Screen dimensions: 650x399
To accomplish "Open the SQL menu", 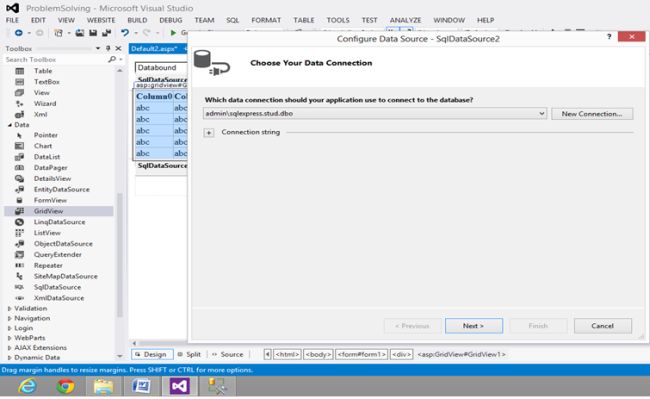I will [232, 20].
